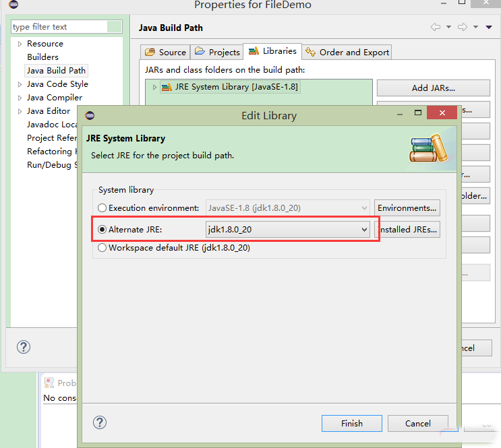
Task: Select Java Build Path in the tree
Action: [56, 71]
